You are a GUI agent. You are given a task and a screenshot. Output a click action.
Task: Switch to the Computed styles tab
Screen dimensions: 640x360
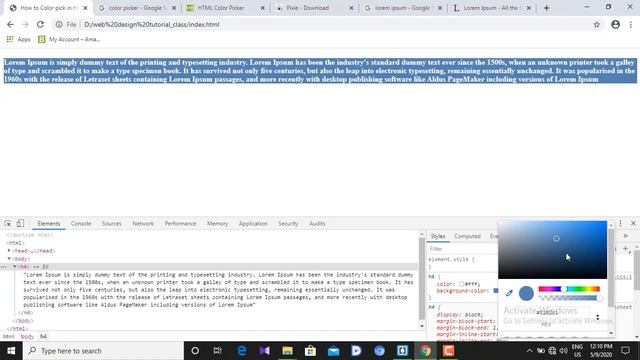click(x=467, y=236)
